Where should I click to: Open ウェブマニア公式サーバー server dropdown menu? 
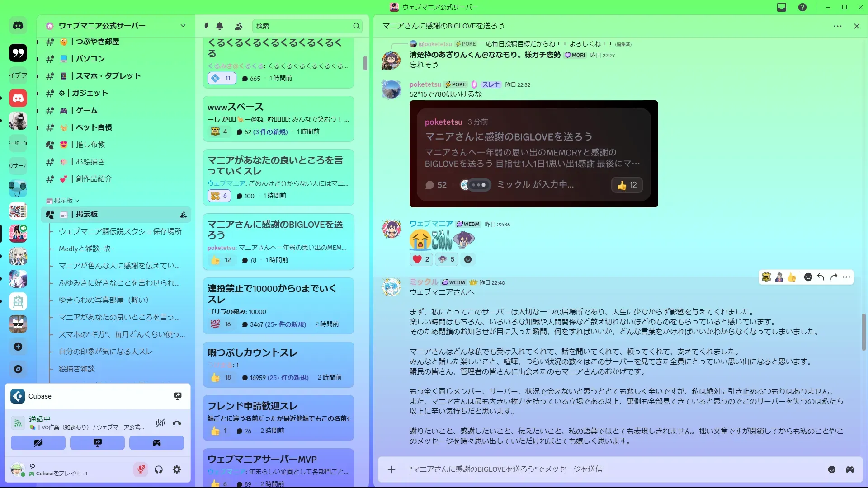[183, 26]
